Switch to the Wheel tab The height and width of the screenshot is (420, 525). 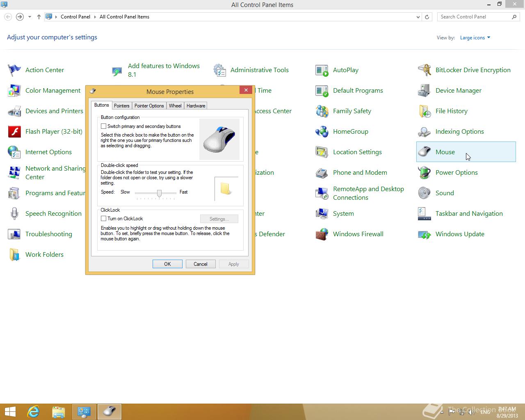175,106
